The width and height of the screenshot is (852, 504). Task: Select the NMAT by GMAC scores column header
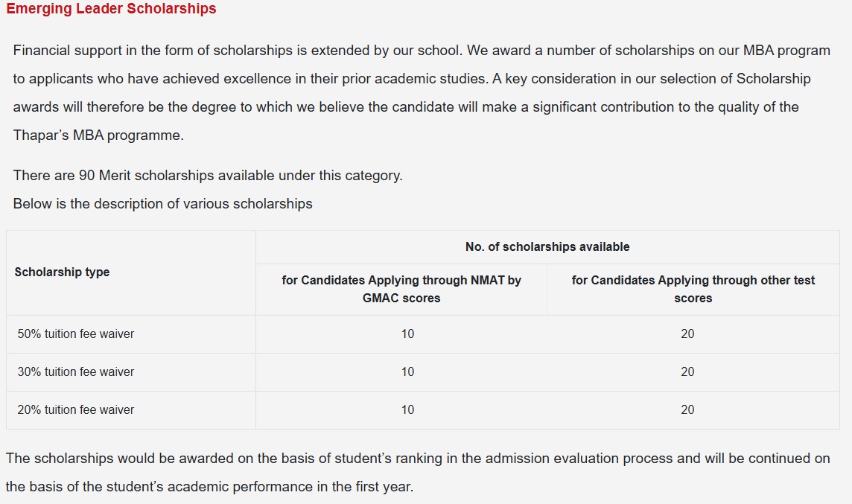pos(401,289)
